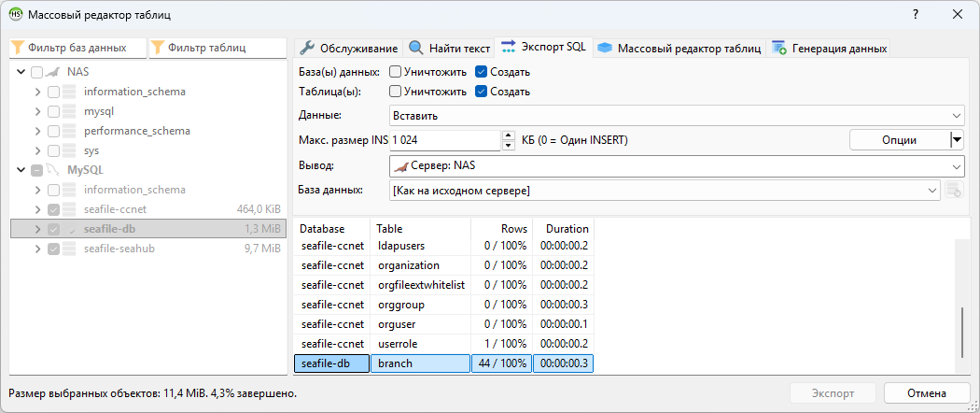Viewport: 980px width, 413px height.
Task: Open the База данных combo box
Action: click(x=665, y=191)
